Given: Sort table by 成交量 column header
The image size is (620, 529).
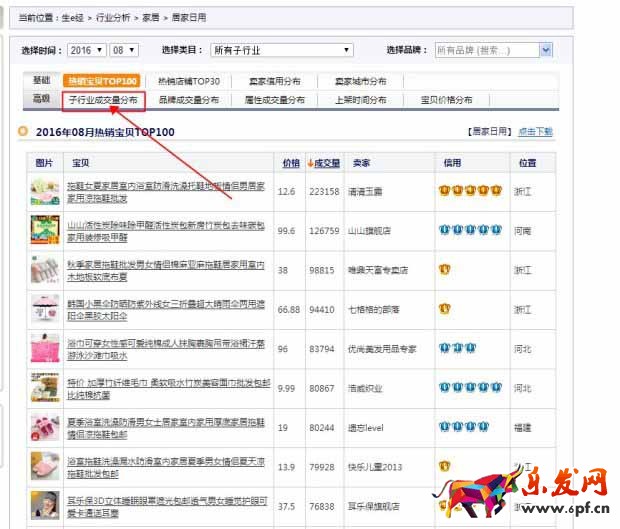Looking at the screenshot, I should click(324, 163).
